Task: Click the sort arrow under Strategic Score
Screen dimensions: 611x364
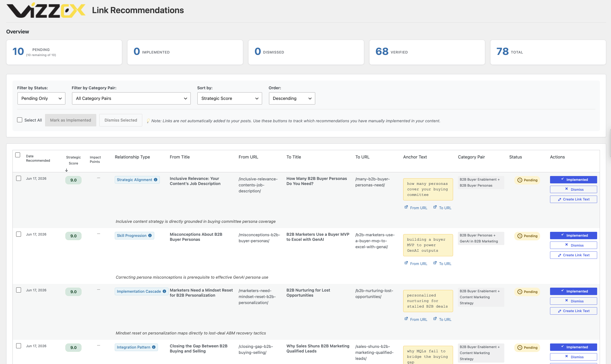Action: 67,170
